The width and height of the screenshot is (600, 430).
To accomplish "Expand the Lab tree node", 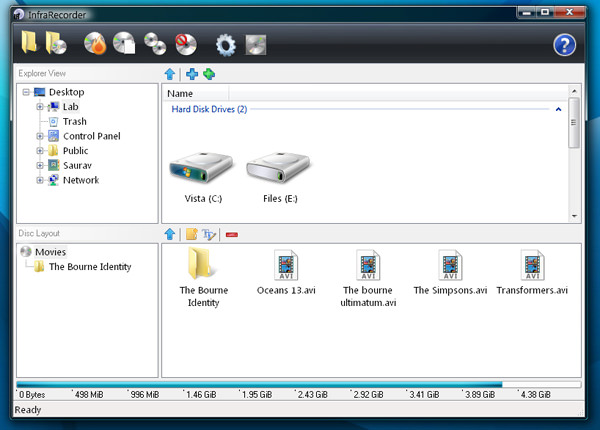I will (x=40, y=107).
